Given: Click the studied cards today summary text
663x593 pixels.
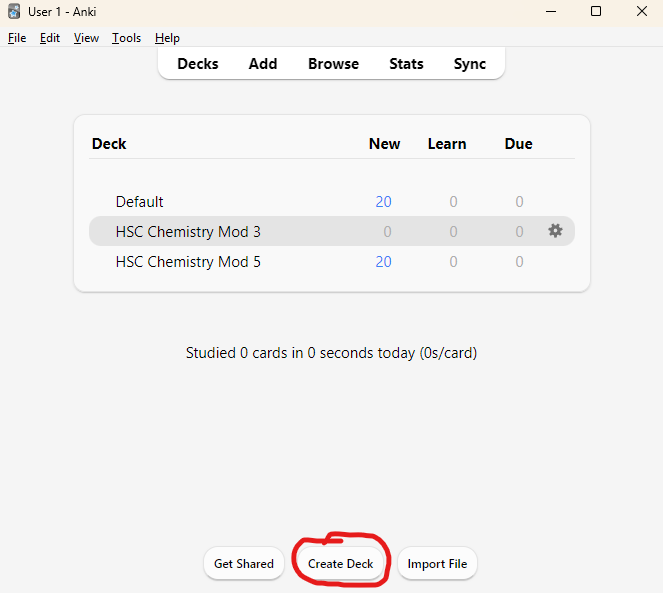Looking at the screenshot, I should click(332, 353).
